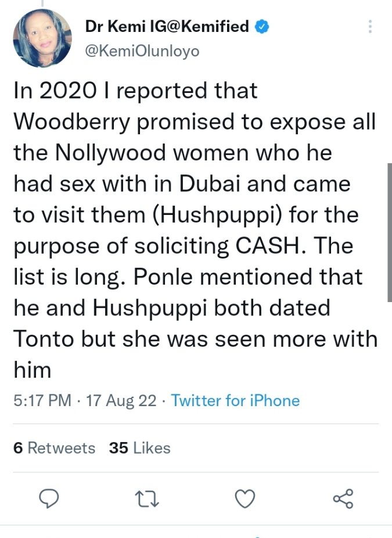View who made the 6 Retweets
This screenshot has height=538, width=392.
(x=54, y=448)
